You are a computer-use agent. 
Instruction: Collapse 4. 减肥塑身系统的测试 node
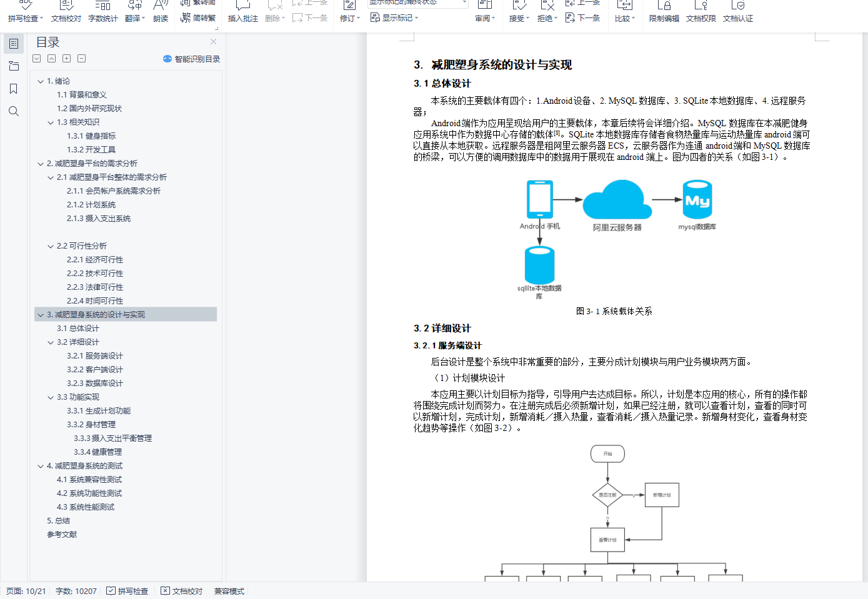click(41, 466)
